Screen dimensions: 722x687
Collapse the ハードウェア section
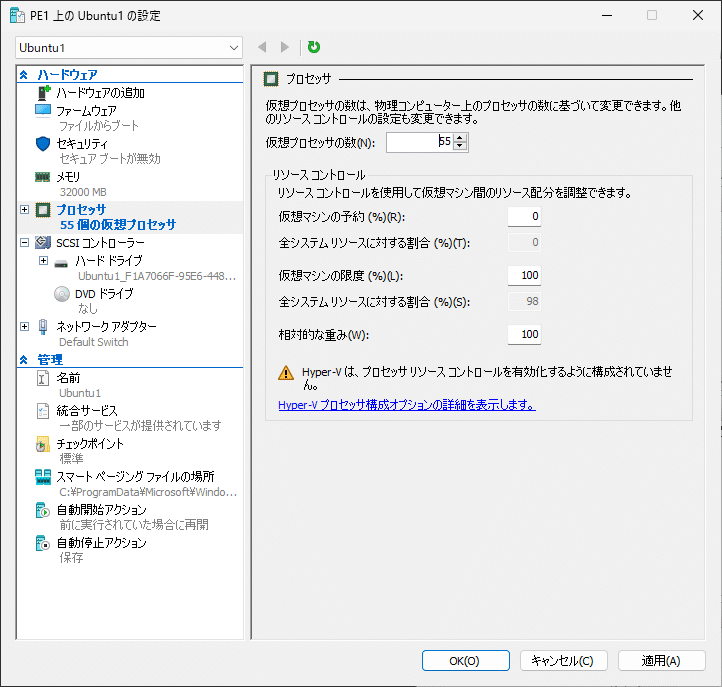24,75
